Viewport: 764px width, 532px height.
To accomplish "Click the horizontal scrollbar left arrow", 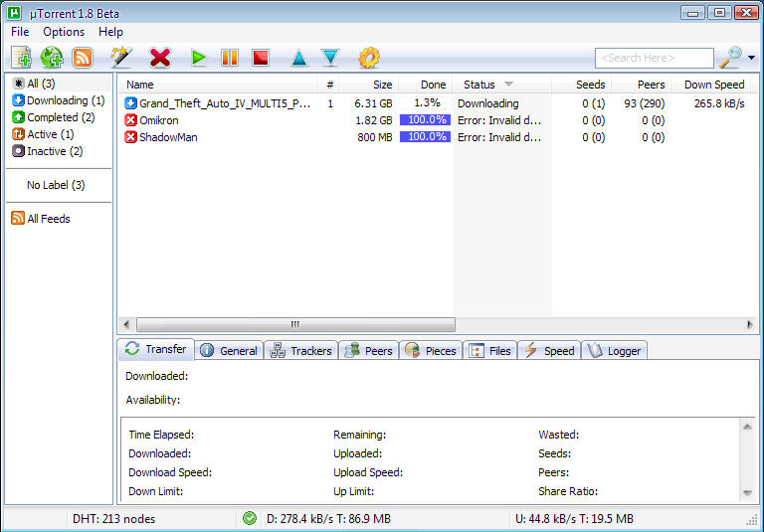I will click(x=126, y=324).
